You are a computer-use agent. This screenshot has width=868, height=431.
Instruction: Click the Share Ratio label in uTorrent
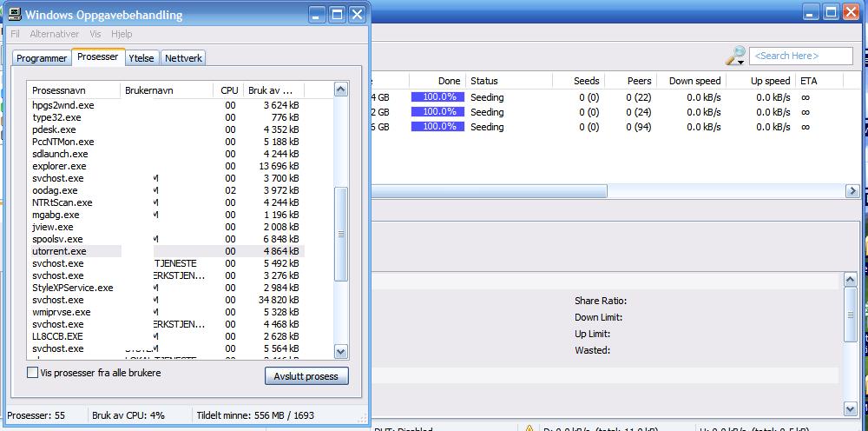pos(601,301)
